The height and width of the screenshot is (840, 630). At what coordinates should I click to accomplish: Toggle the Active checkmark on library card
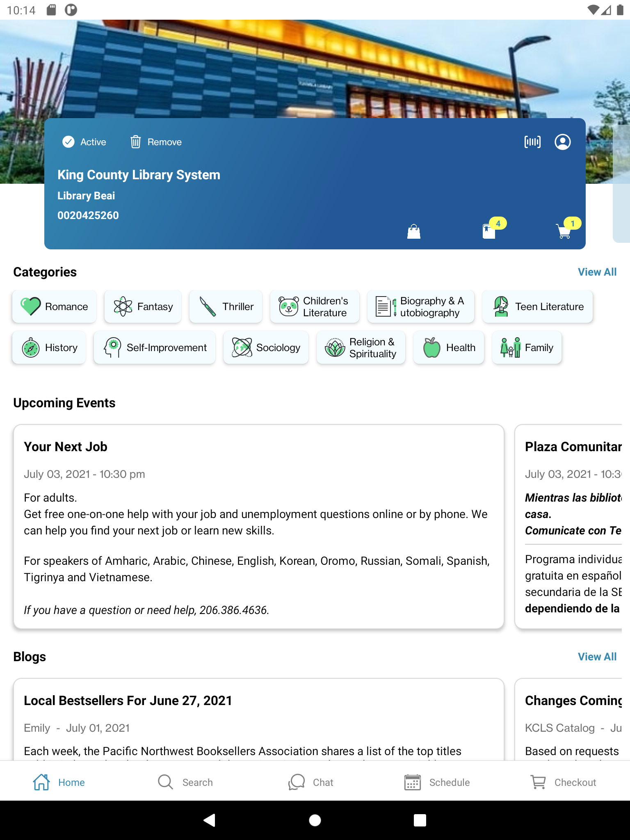[x=68, y=142]
